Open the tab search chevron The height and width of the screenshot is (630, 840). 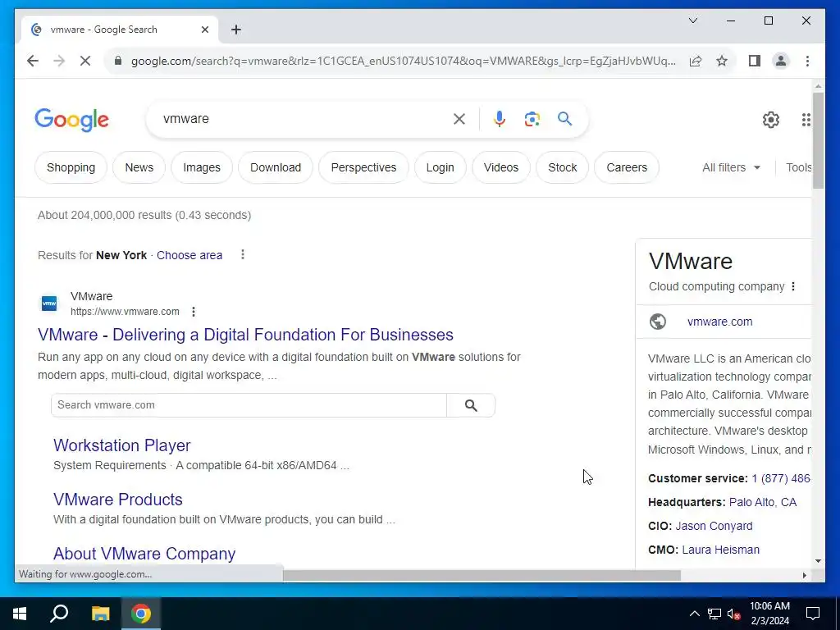(x=692, y=21)
